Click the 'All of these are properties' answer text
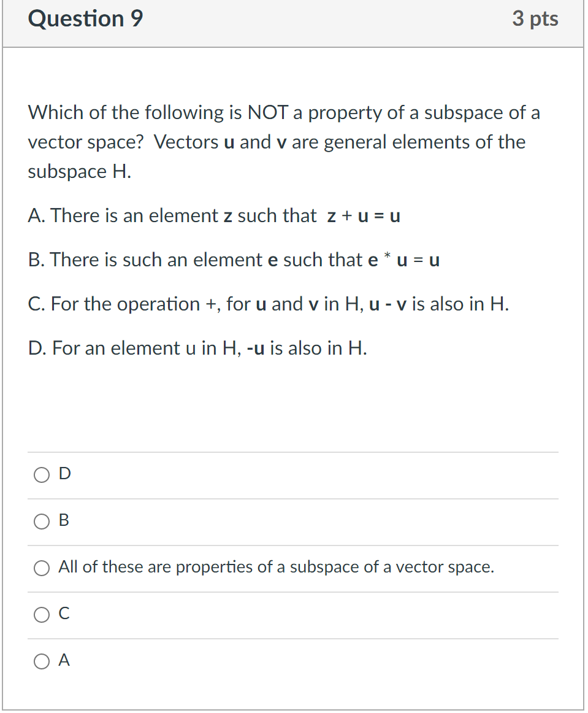This screenshot has height=713, width=588. click(275, 567)
